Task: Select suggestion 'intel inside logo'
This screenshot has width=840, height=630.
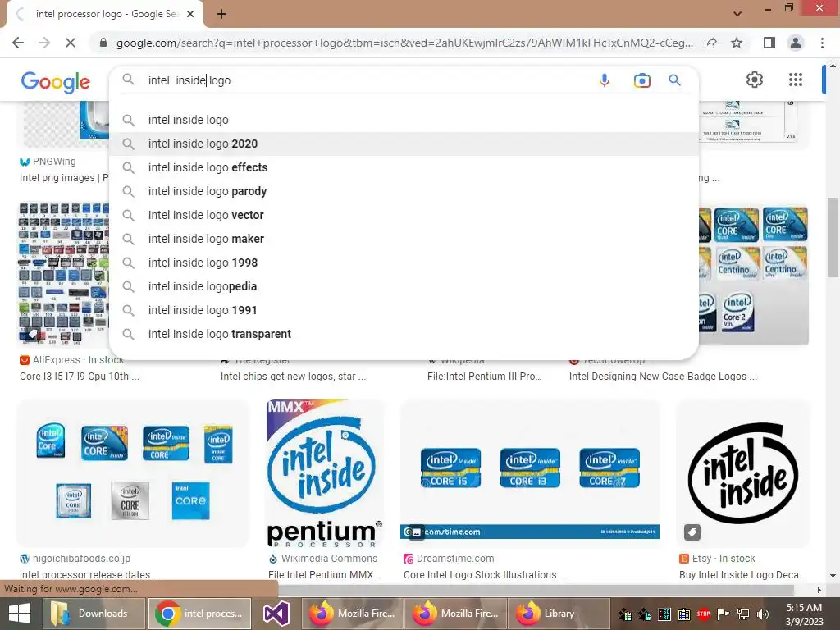Action: click(x=404, y=120)
